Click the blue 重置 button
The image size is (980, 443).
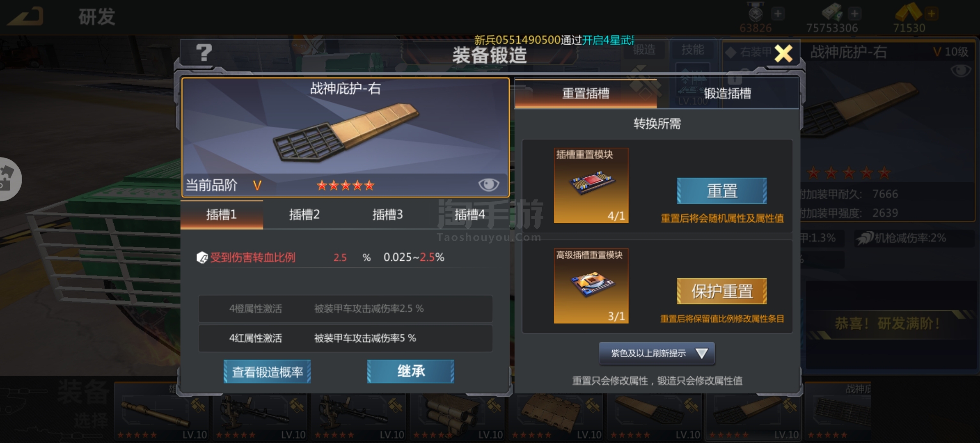click(x=722, y=191)
